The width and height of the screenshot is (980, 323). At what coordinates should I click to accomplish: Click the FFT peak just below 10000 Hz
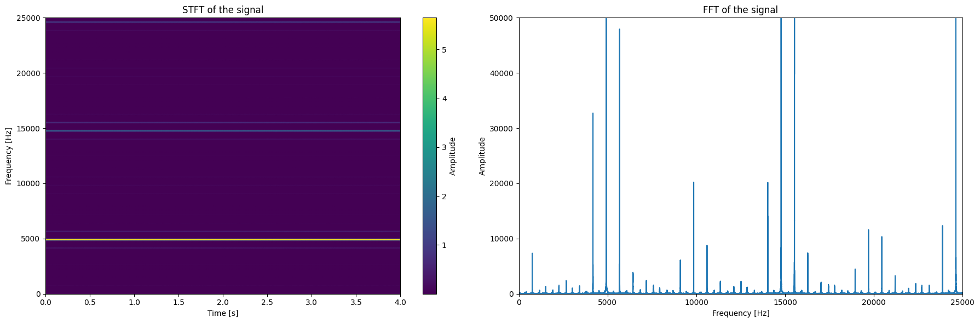point(694,238)
